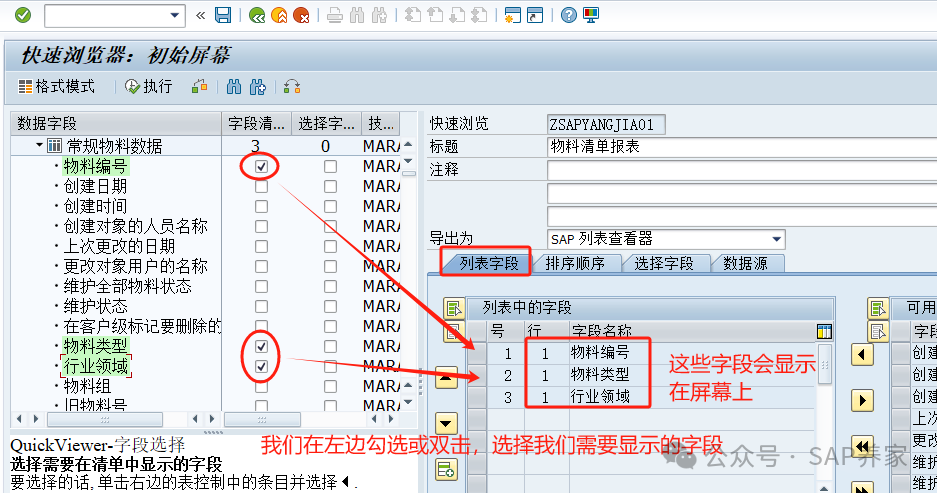The width and height of the screenshot is (937, 493).
Task: Select row 2 物料类型 in list fields table
Action: (476, 375)
